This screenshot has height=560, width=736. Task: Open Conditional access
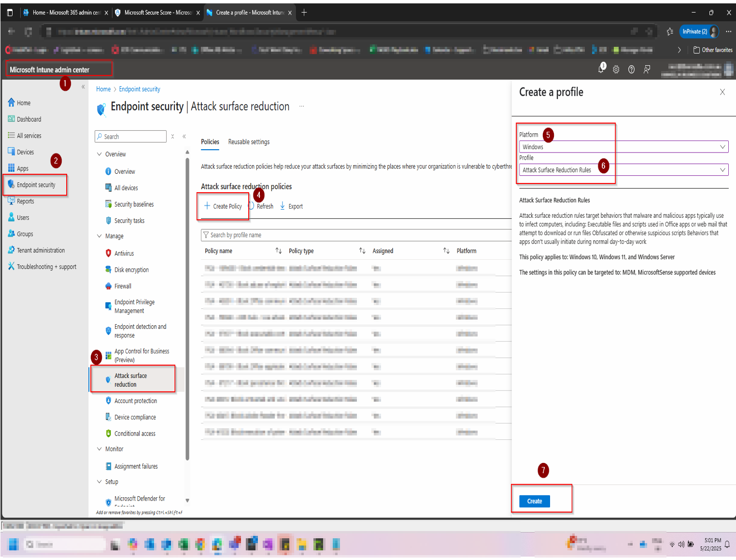(x=130, y=434)
